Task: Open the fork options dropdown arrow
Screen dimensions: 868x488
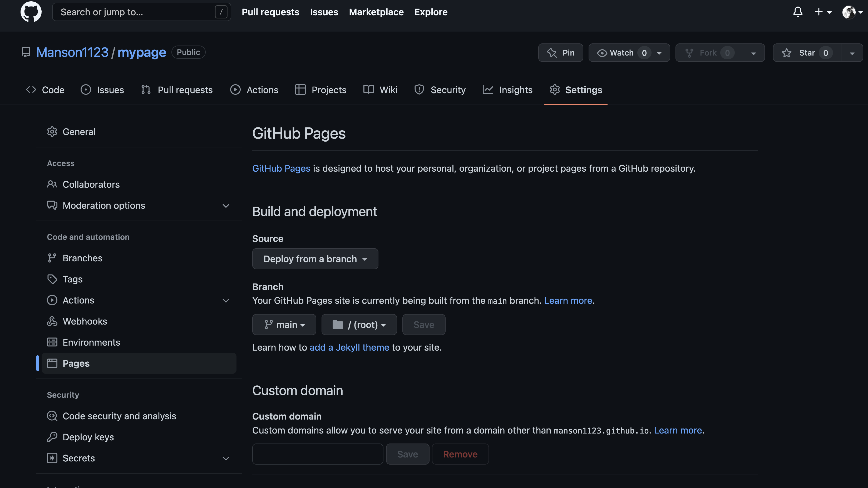Action: click(x=753, y=53)
